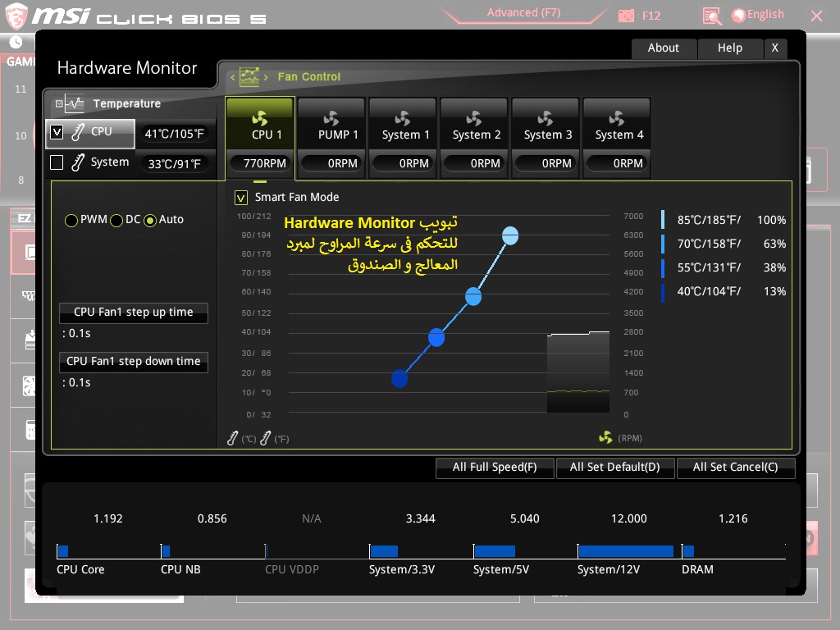This screenshot has height=630, width=840.
Task: Click the Fan Control graph icon
Action: click(x=249, y=76)
